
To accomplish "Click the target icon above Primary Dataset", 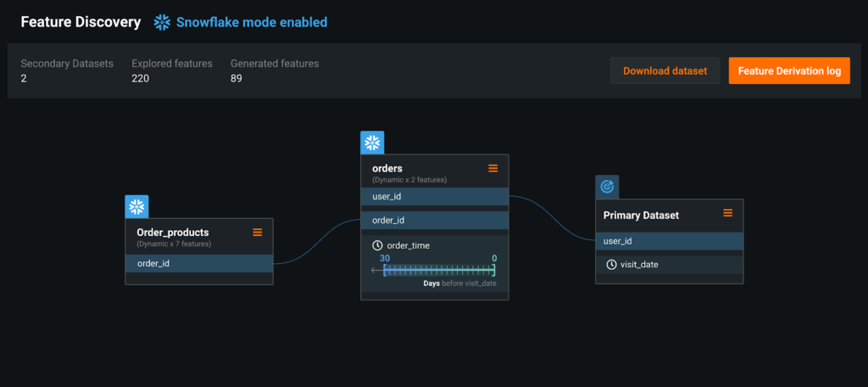I will click(x=607, y=187).
